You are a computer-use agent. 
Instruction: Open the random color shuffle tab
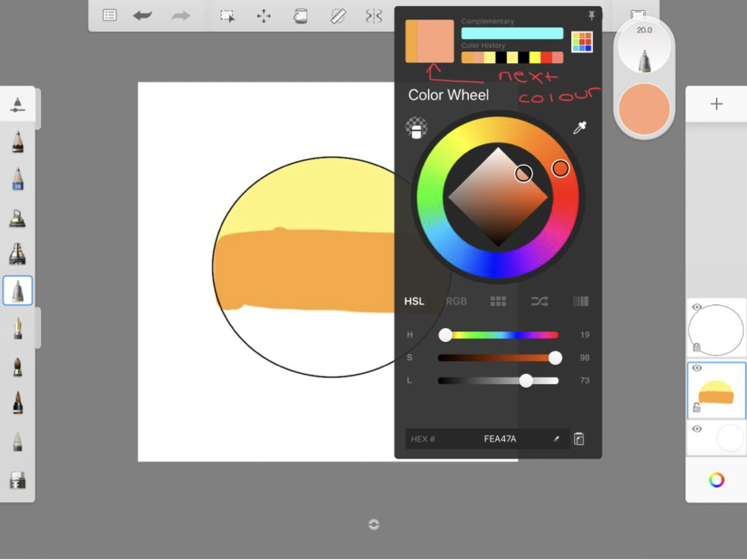pyautogui.click(x=539, y=301)
